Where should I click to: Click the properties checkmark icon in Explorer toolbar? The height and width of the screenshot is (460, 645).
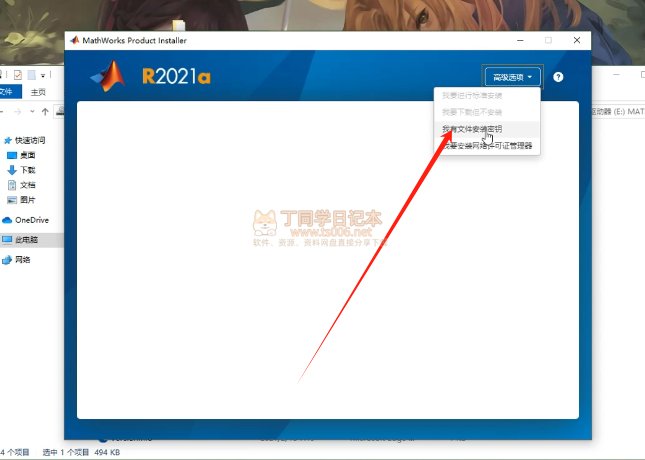(x=18, y=75)
